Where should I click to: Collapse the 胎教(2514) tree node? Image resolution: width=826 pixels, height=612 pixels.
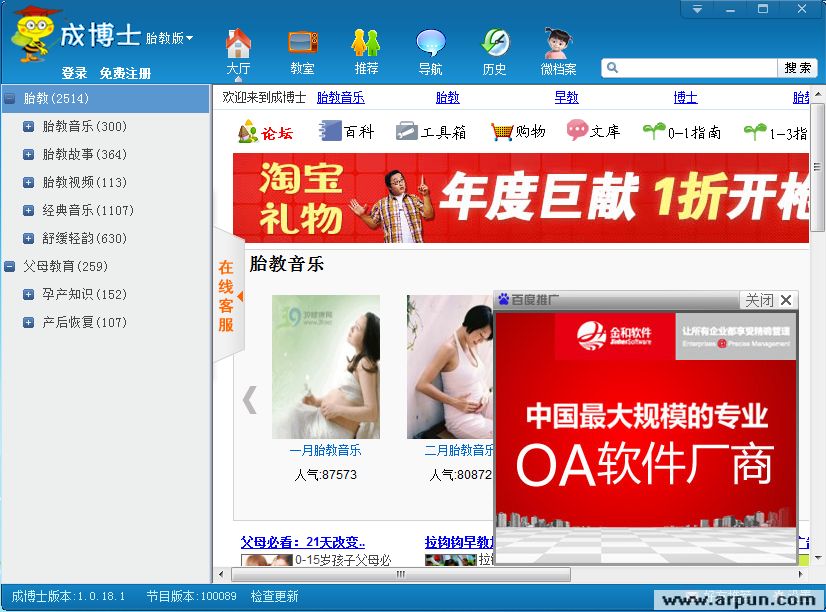9,98
